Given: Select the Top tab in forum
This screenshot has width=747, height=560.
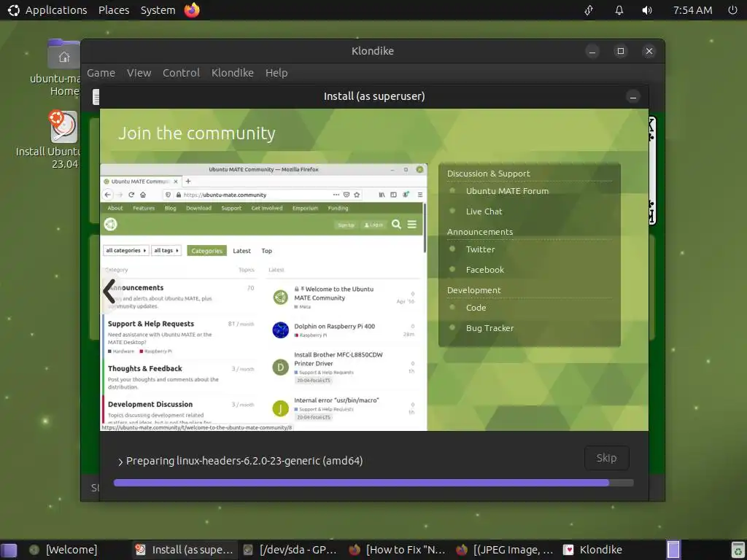Looking at the screenshot, I should point(267,251).
